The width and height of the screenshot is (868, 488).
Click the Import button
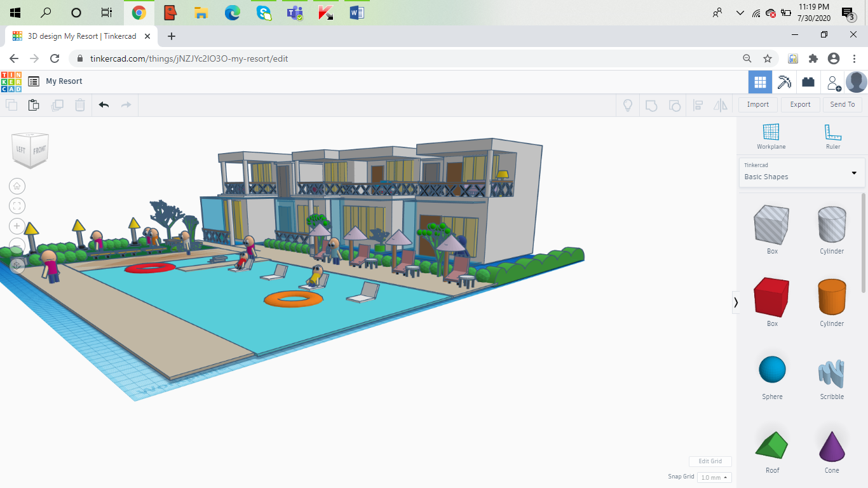coord(757,105)
